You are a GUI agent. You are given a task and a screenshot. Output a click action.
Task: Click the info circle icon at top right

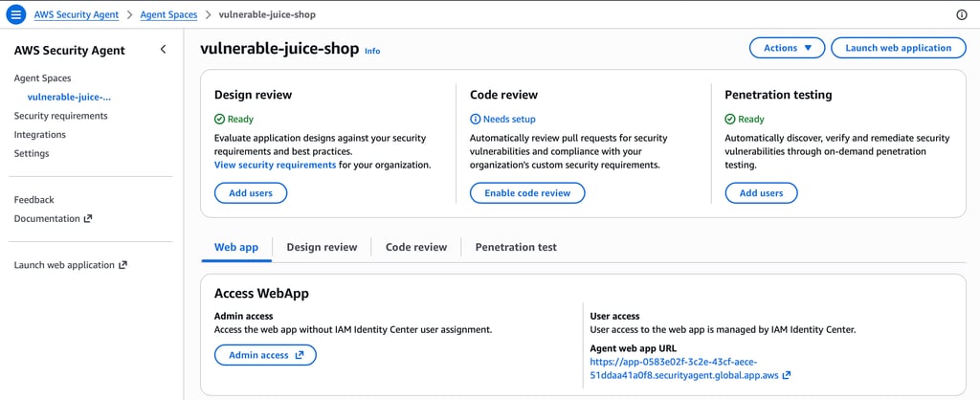962,15
